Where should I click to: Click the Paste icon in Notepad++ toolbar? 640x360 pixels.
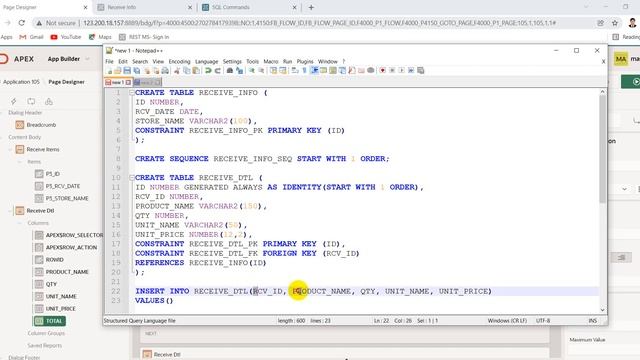point(196,71)
